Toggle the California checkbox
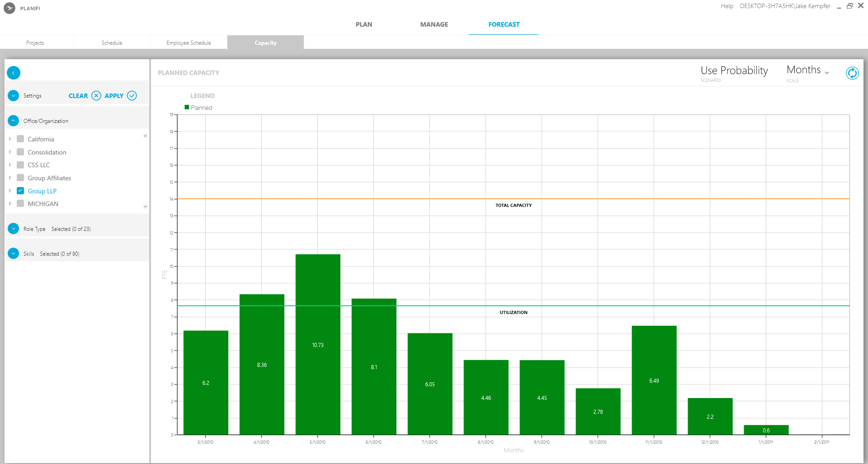868x464 pixels. pyautogui.click(x=20, y=139)
